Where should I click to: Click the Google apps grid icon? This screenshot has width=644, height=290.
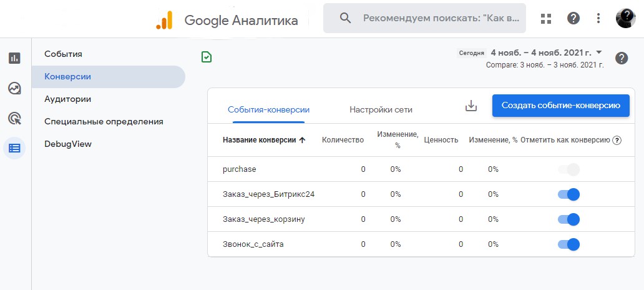point(546,18)
